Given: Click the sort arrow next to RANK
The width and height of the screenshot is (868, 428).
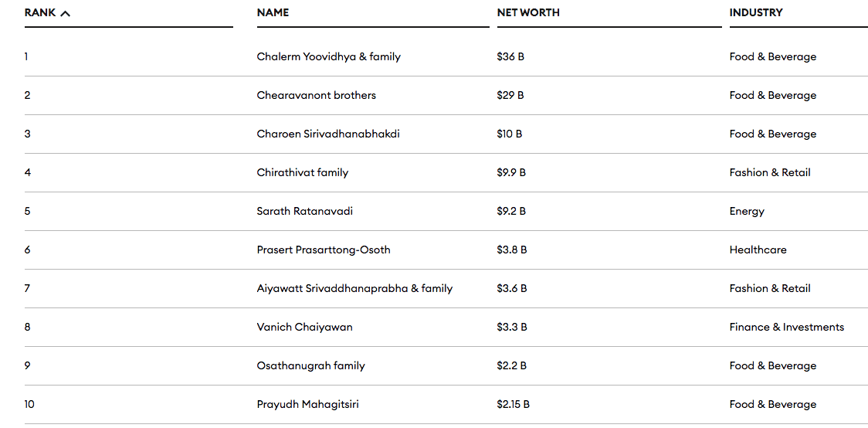Looking at the screenshot, I should (66, 13).
